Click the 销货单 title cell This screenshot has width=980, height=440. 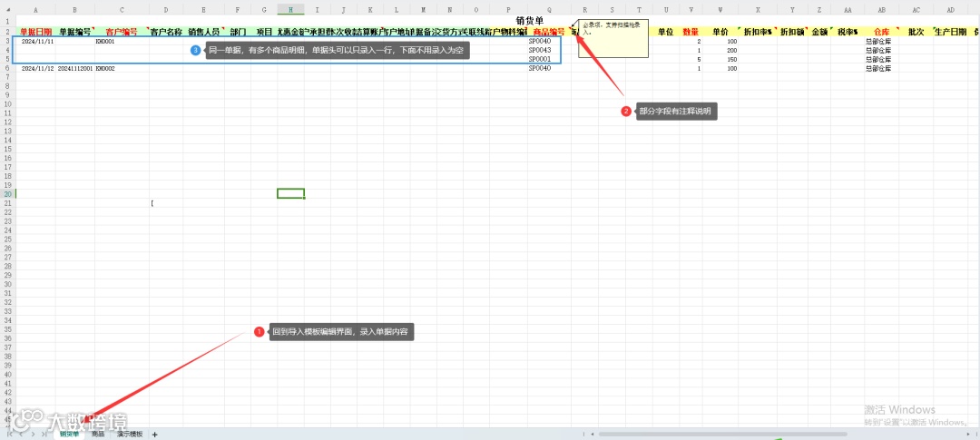(x=530, y=19)
